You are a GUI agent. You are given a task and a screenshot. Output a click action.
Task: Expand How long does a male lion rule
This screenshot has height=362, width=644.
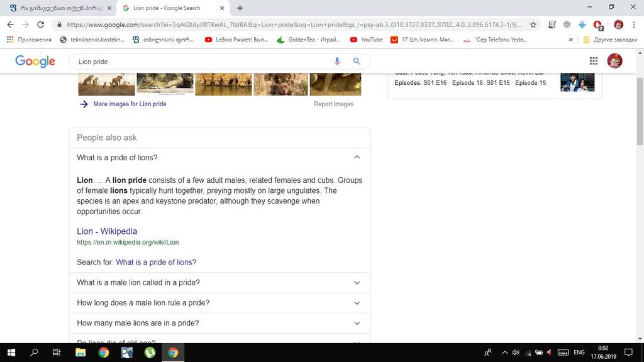click(x=219, y=303)
